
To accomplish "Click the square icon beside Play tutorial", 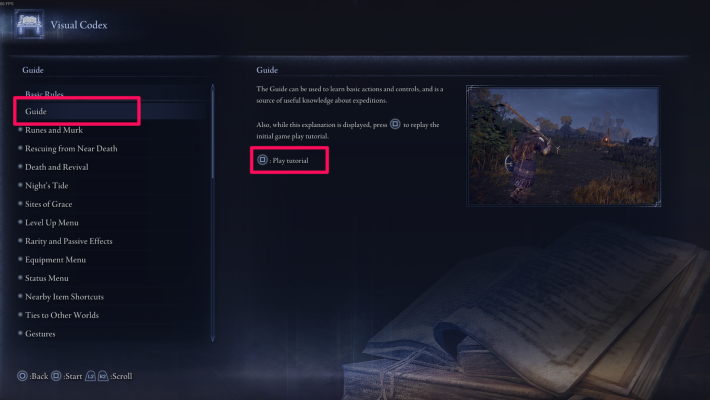I will click(x=262, y=160).
